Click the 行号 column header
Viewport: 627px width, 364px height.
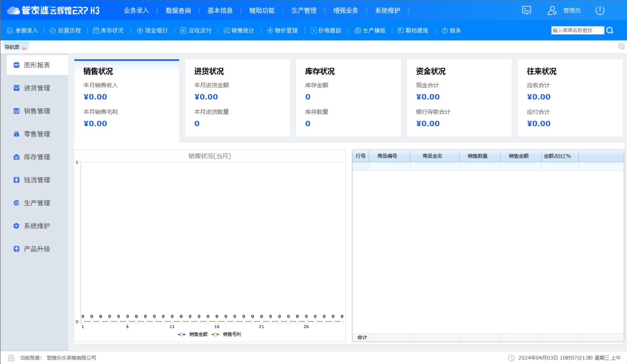[x=361, y=156]
